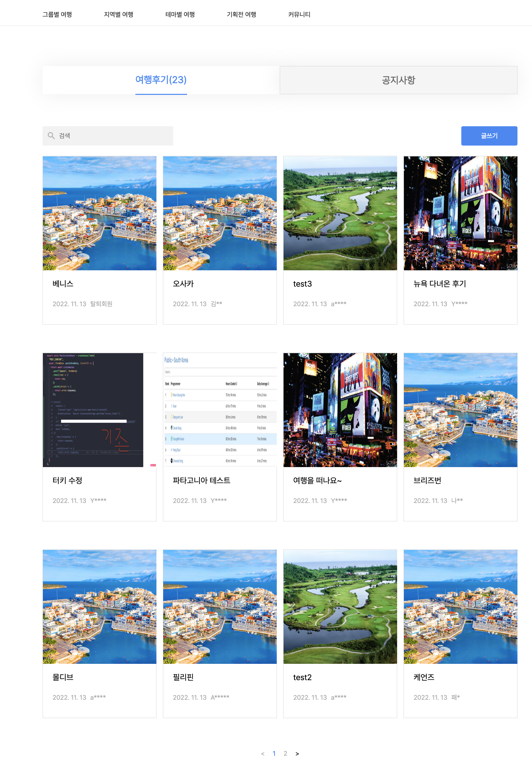
Task: Select the 여행후기(23) tab
Action: pyautogui.click(x=161, y=80)
